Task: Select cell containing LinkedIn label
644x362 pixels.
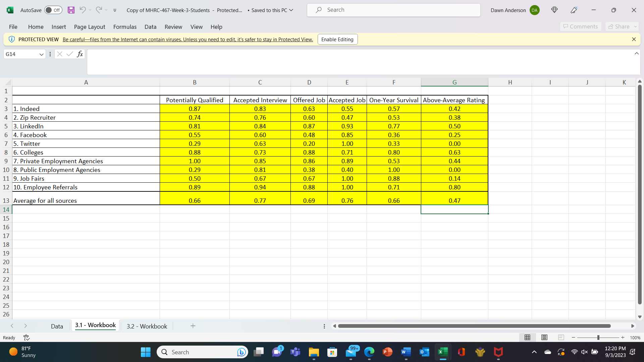Action: click(86, 126)
